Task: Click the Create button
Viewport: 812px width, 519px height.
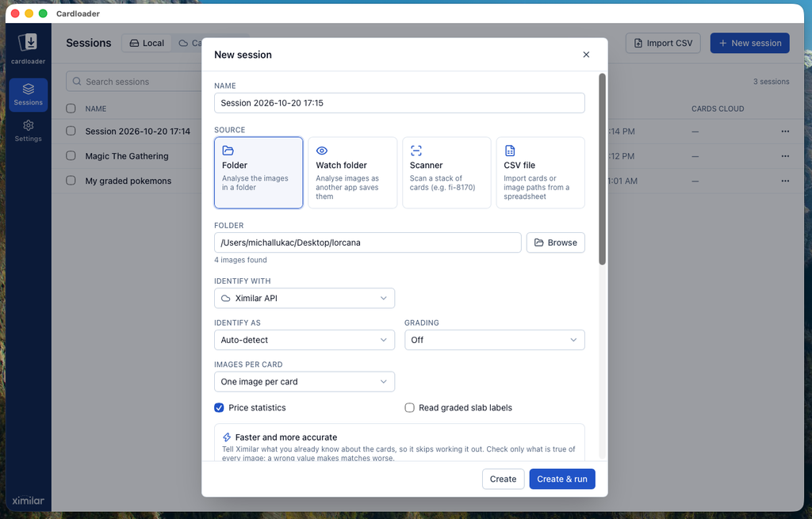Action: [503, 479]
